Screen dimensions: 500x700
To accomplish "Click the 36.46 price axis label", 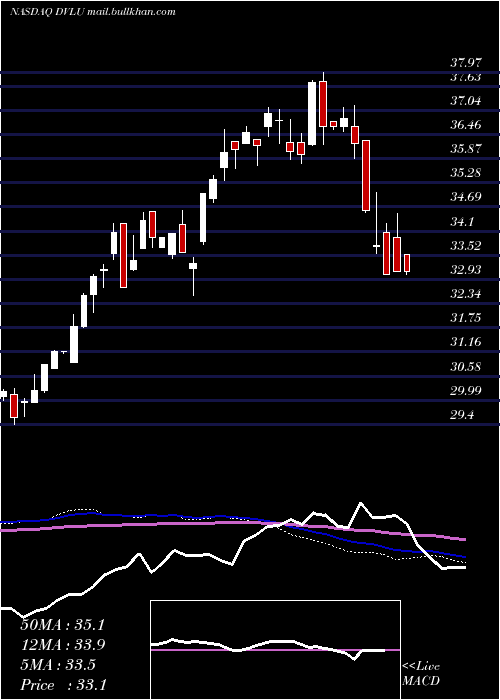I will pos(466,125).
